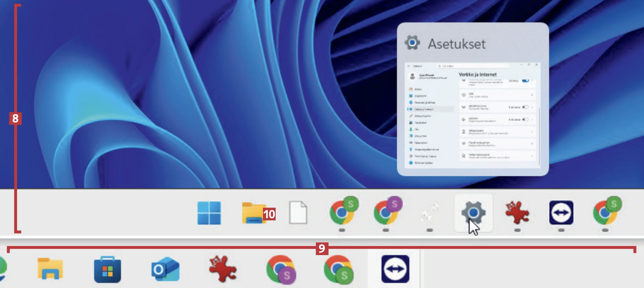The width and height of the screenshot is (644, 288).
Task: Open TeamViewer in the lower taskbar
Action: (395, 269)
